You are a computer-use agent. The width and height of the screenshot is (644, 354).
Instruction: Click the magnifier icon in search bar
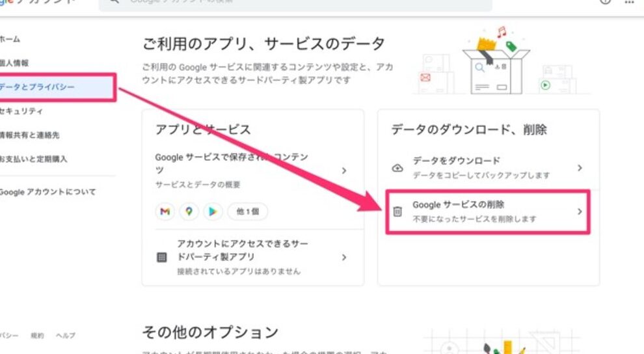click(114, 2)
